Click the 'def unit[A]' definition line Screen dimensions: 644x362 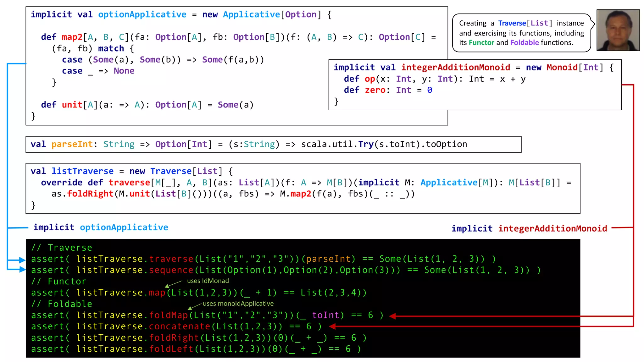click(147, 105)
